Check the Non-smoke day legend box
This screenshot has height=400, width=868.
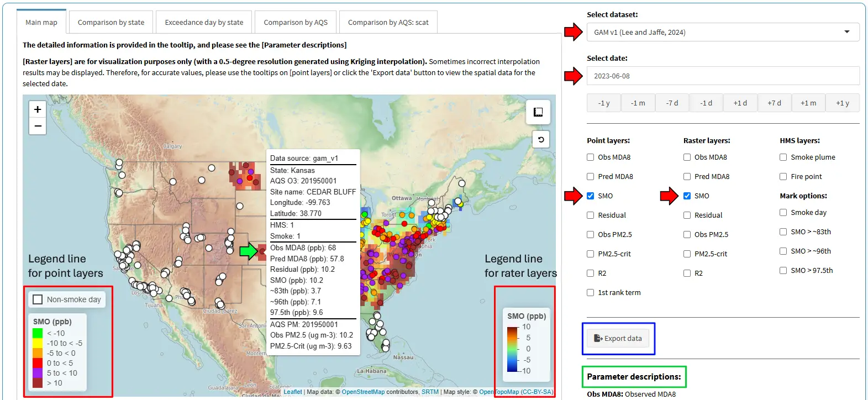tap(38, 299)
